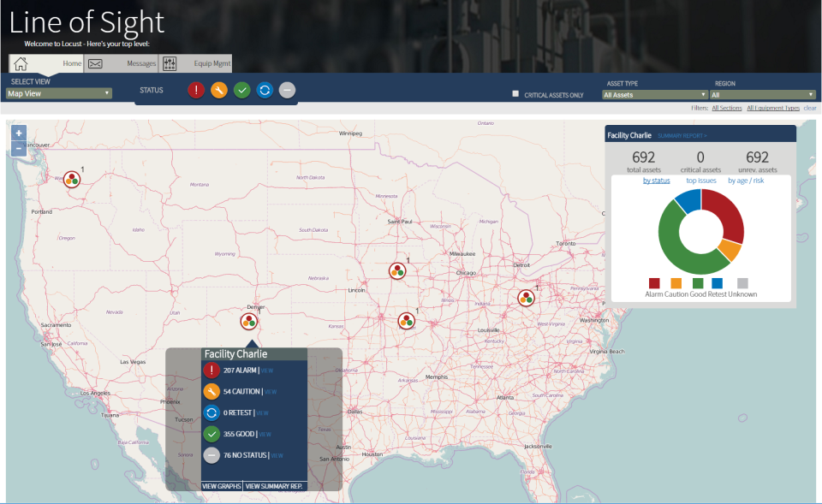This screenshot has width=822, height=504.
Task: Click the View Summary Rep. button
Action: tap(274, 486)
